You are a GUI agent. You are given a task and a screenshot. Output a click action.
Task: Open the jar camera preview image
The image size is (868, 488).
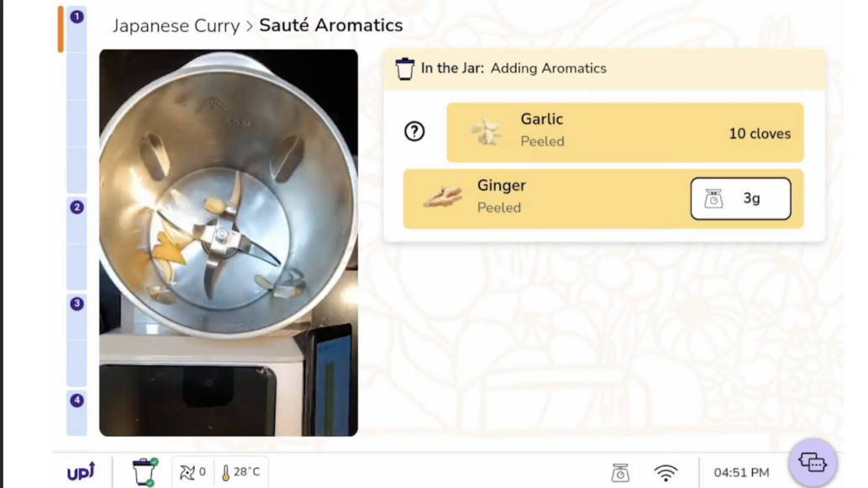coord(229,243)
